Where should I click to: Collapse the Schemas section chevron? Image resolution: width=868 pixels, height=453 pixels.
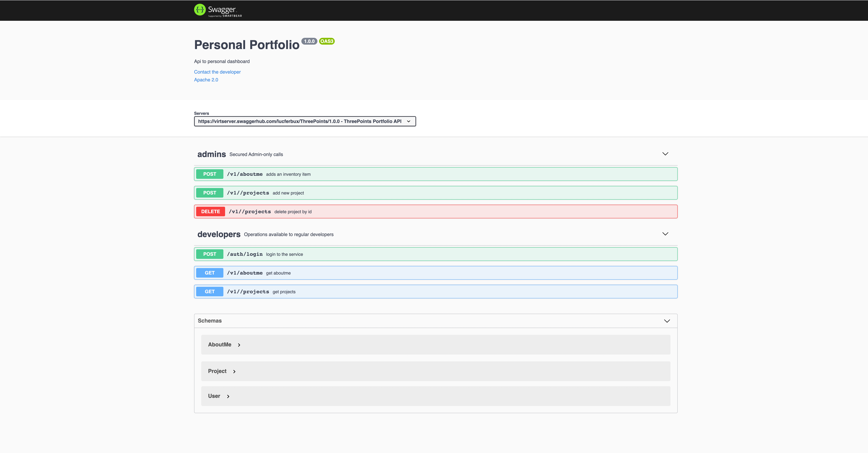[x=667, y=321]
